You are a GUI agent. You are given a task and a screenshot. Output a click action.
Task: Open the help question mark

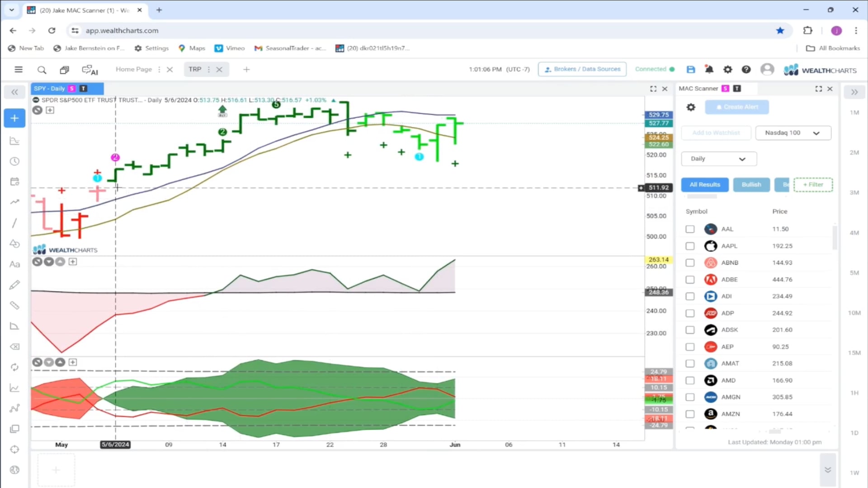point(746,69)
